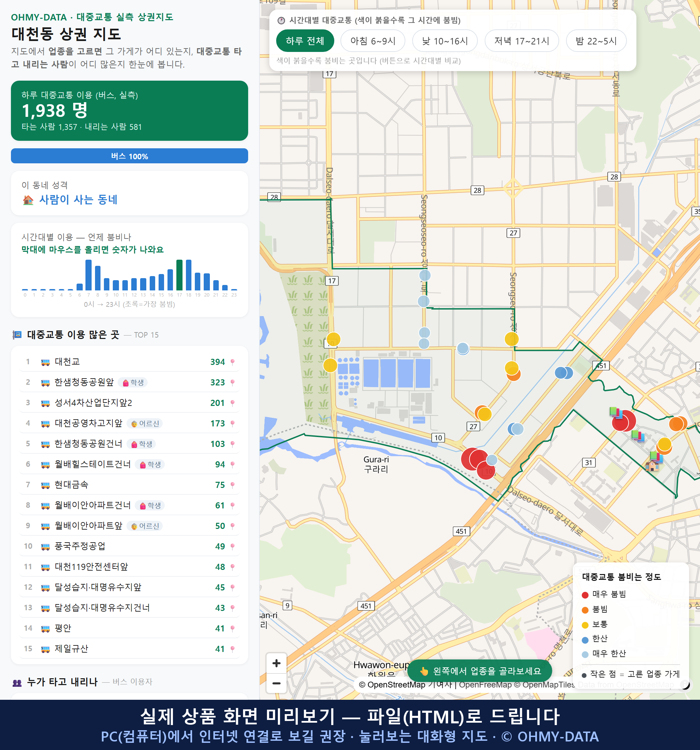Click the green 17시 bar in hourly chart
The image size is (700, 750).
[x=180, y=275]
